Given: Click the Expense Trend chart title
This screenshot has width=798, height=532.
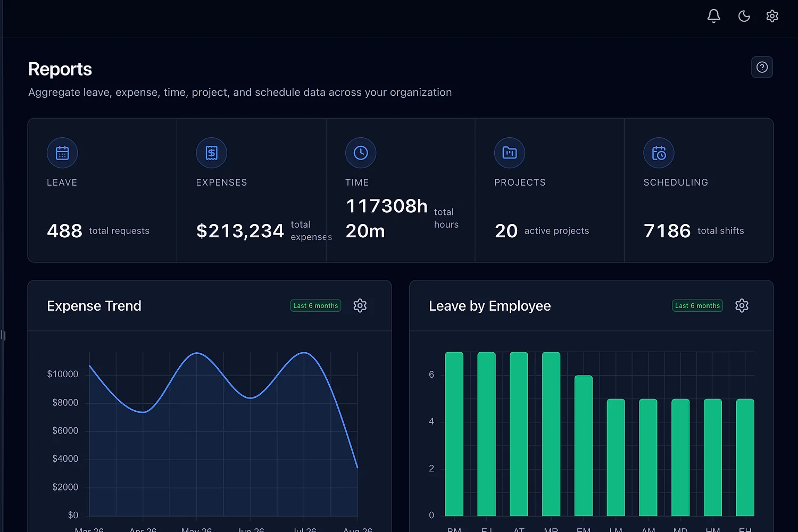Looking at the screenshot, I should coord(94,306).
